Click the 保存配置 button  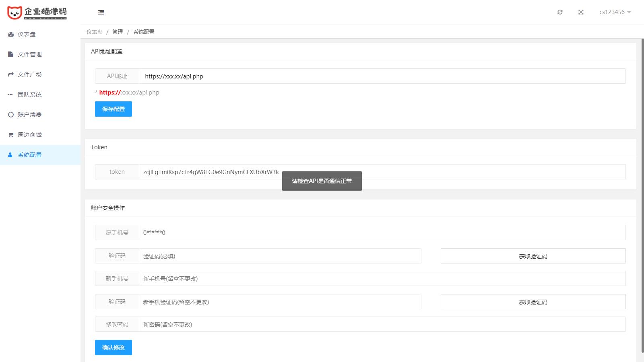point(114,109)
